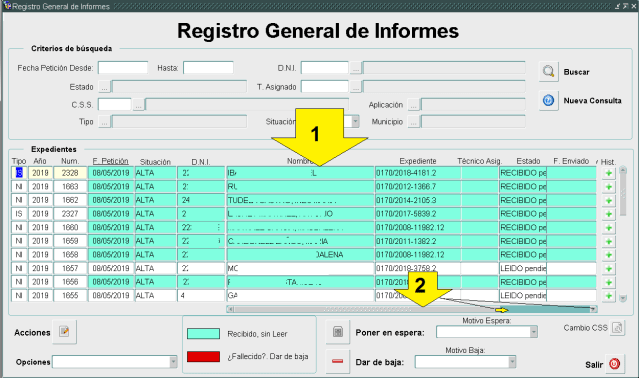The height and width of the screenshot is (378, 639).
Task: Click the Cambio CSS icon
Action: click(x=617, y=327)
